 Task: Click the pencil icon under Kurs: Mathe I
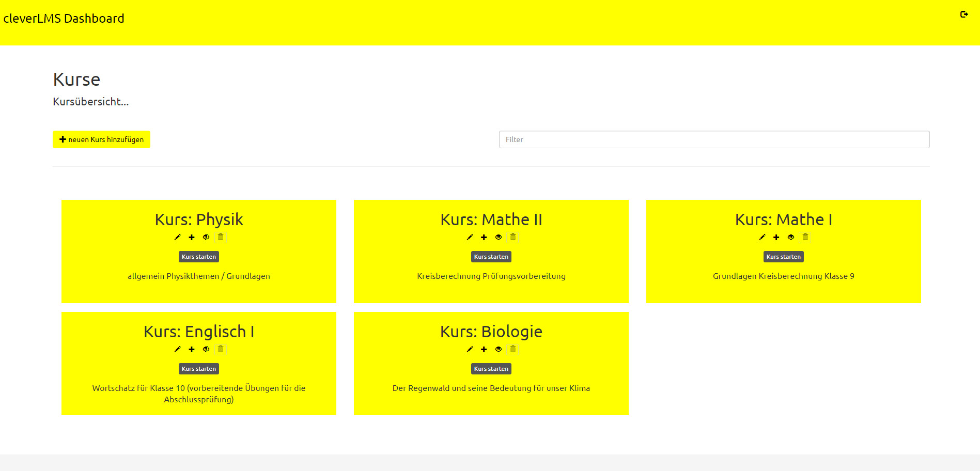coord(762,238)
